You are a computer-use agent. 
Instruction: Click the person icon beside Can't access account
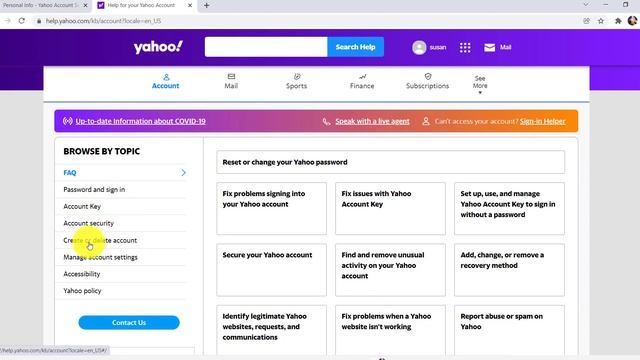coord(426,121)
